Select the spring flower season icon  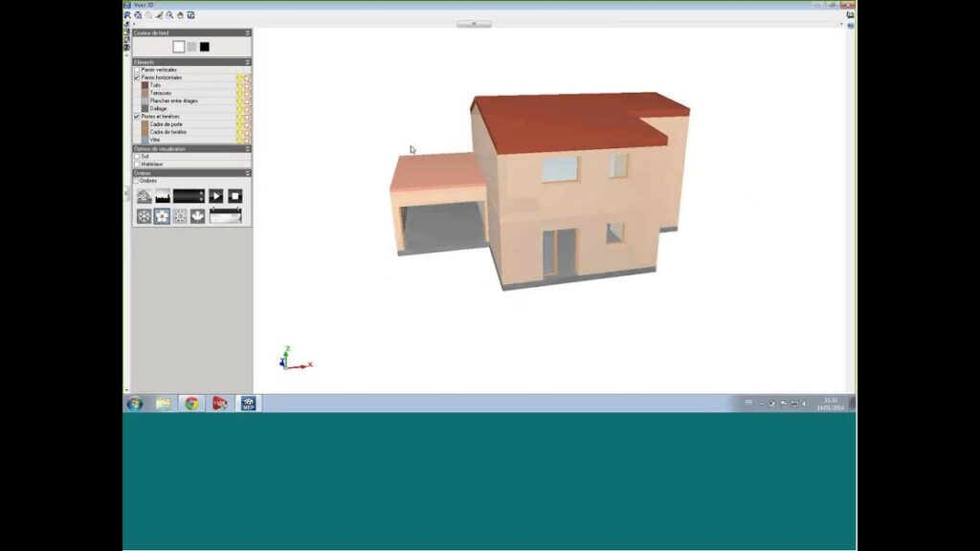coord(162,216)
